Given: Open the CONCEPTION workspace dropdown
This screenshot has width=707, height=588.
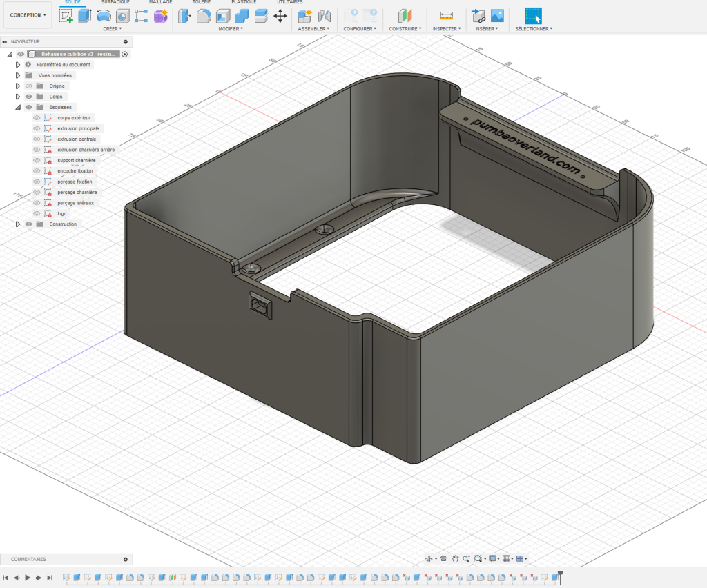Looking at the screenshot, I should click(28, 15).
